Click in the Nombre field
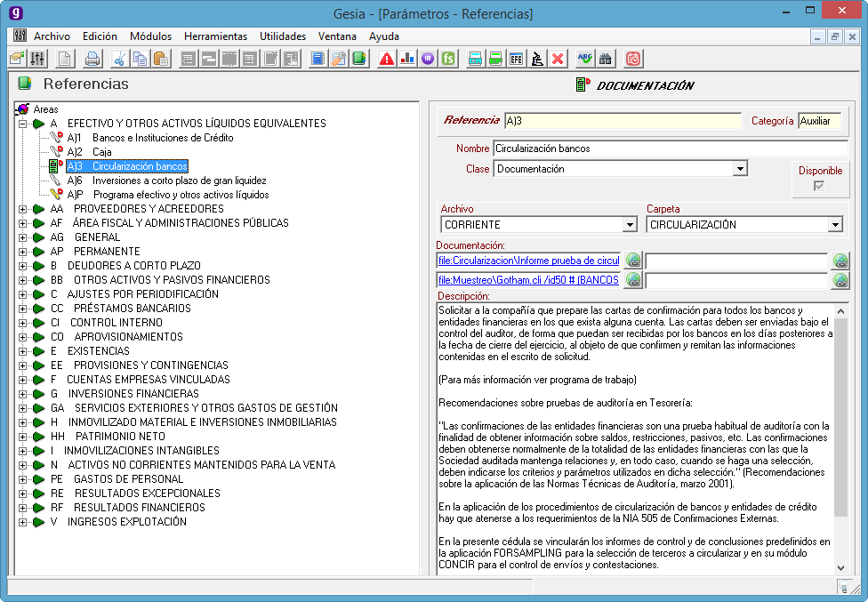This screenshot has height=602, width=868. click(671, 148)
